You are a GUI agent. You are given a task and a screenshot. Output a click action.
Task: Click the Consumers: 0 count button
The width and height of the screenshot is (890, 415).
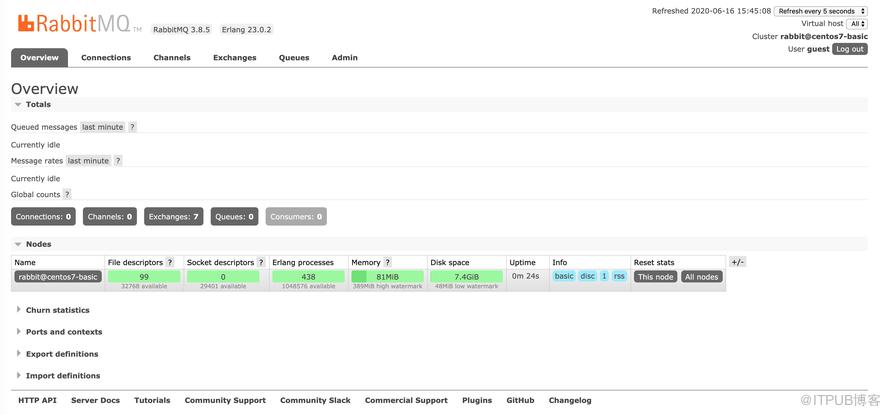tap(296, 216)
